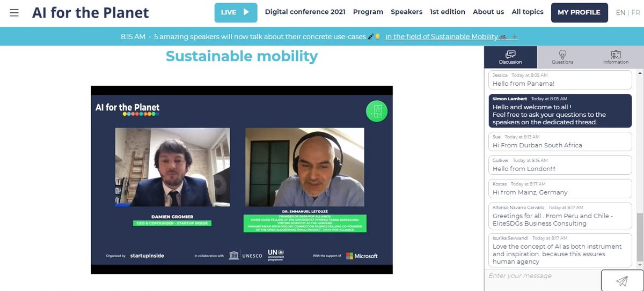The image size is (644, 291).
Task: Open the Information tab
Action: click(616, 57)
